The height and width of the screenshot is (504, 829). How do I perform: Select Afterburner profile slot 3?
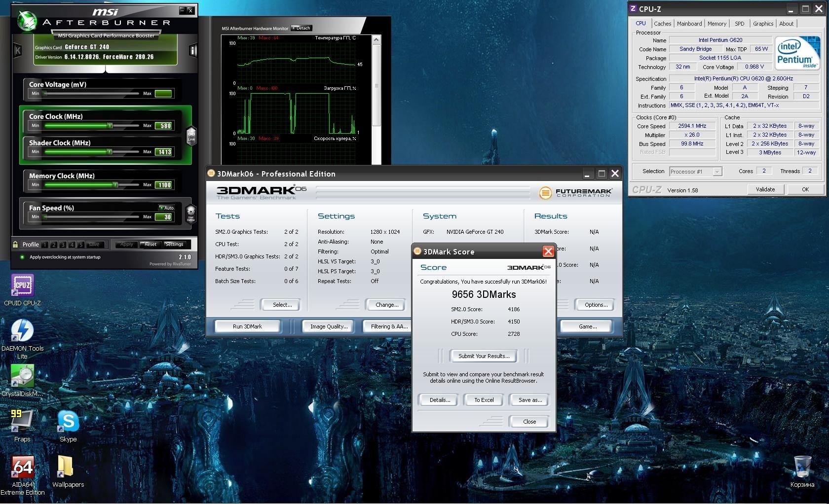[63, 245]
